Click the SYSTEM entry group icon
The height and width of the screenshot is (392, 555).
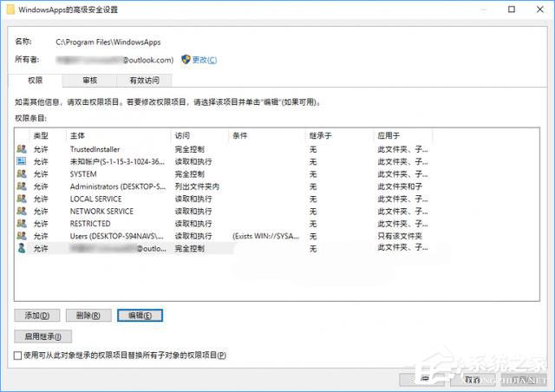[x=22, y=173]
